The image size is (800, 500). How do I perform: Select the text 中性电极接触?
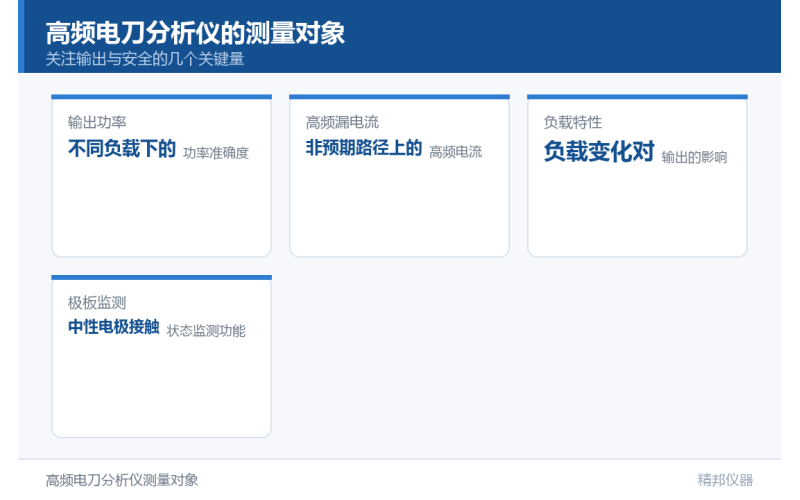[x=114, y=327]
